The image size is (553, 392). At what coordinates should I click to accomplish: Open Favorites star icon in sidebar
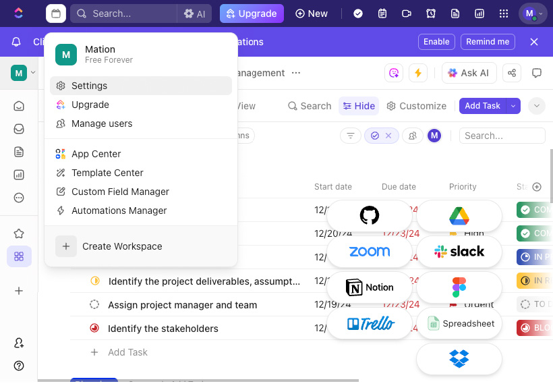pos(19,233)
